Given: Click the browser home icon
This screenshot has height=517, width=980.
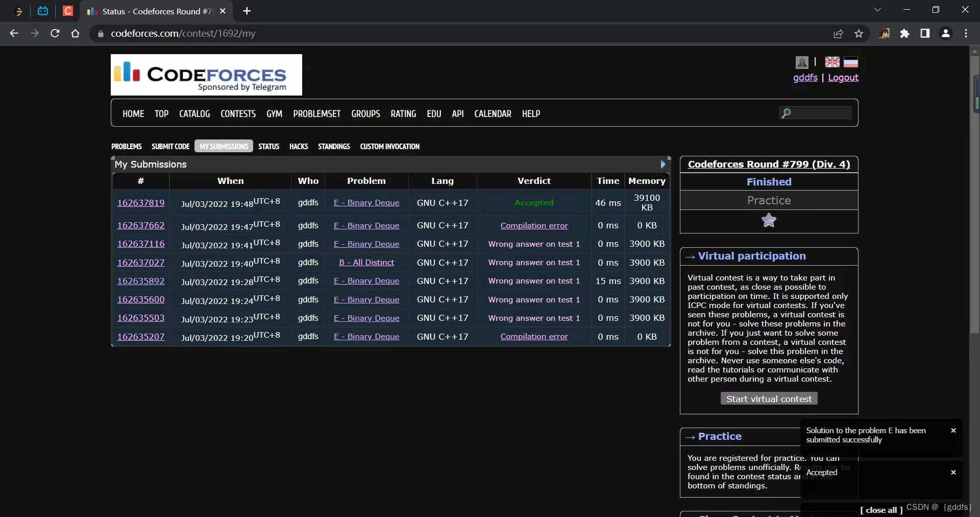Looking at the screenshot, I should click(x=75, y=33).
